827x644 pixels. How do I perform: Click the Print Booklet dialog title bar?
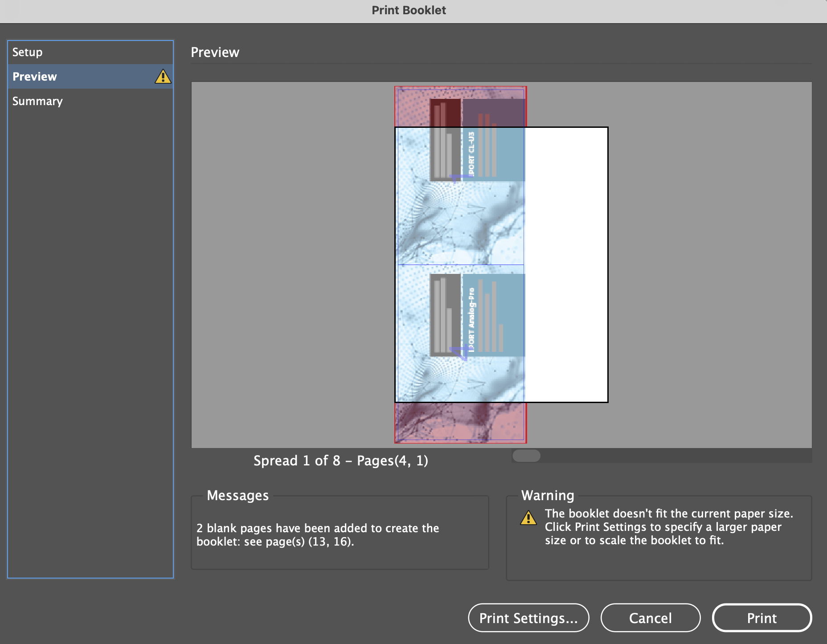pyautogui.click(x=409, y=10)
